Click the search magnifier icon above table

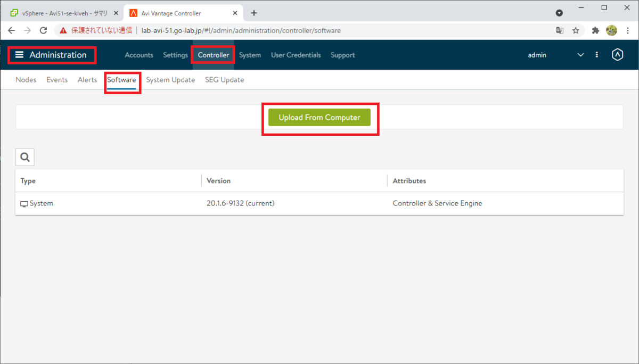[x=25, y=157]
